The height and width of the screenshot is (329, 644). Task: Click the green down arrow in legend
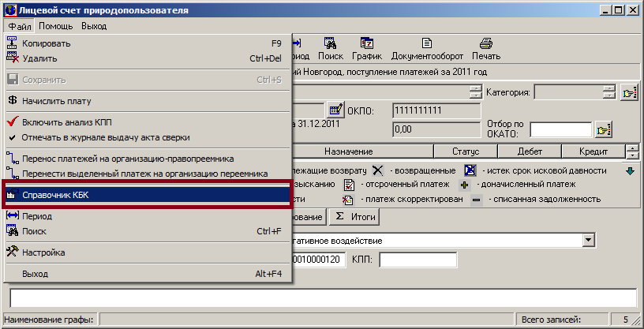pyautogui.click(x=629, y=170)
